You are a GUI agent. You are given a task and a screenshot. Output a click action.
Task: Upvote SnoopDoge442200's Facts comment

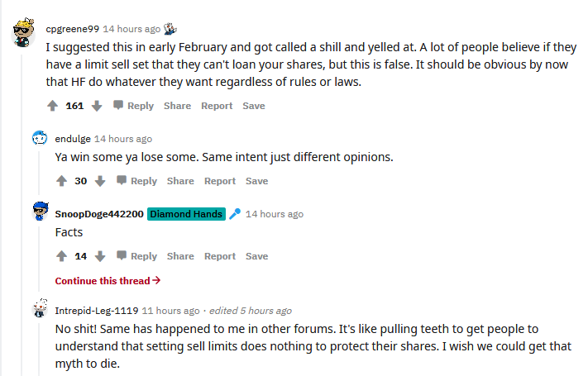tap(61, 256)
